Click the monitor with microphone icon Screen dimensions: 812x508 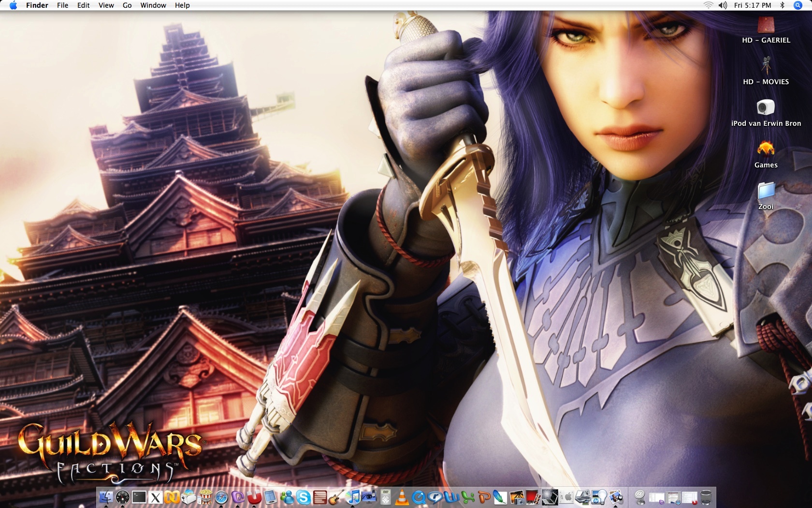coord(369,497)
